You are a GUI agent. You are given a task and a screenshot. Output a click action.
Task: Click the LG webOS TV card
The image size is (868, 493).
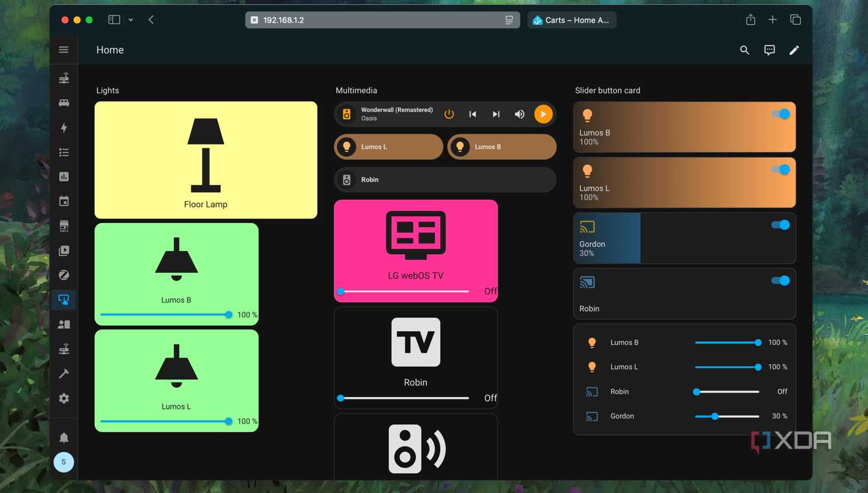[x=416, y=251]
